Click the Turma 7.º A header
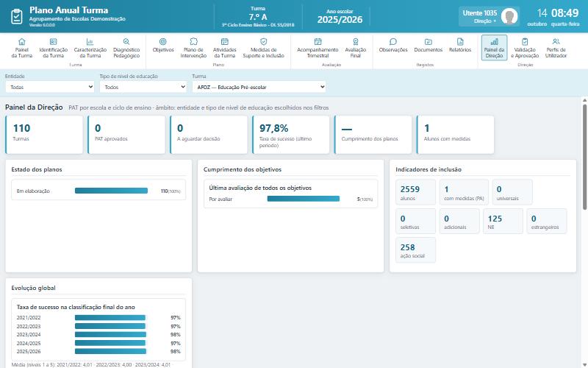588x368 pixels. click(x=258, y=16)
